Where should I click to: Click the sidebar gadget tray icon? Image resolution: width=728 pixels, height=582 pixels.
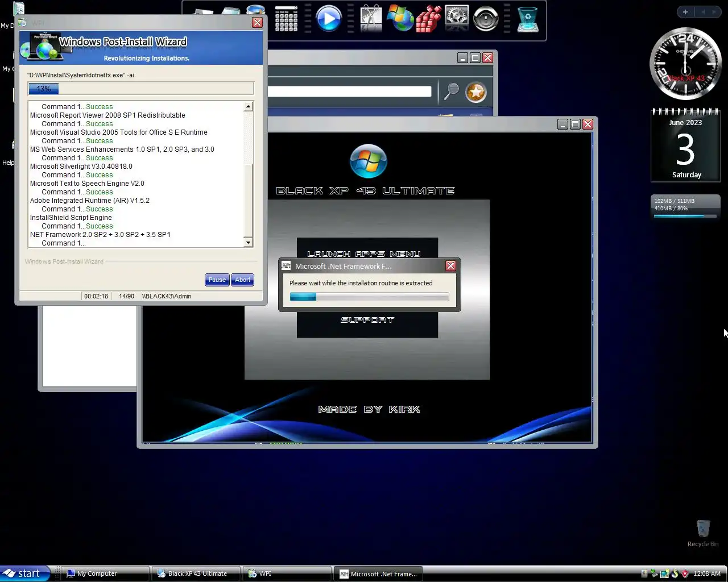[x=664, y=573]
